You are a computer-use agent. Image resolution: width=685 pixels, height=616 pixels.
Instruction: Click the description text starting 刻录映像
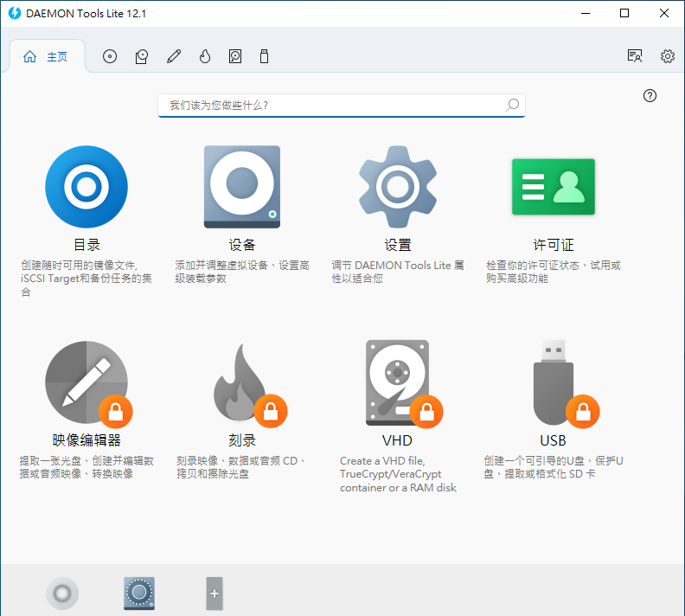(242, 467)
